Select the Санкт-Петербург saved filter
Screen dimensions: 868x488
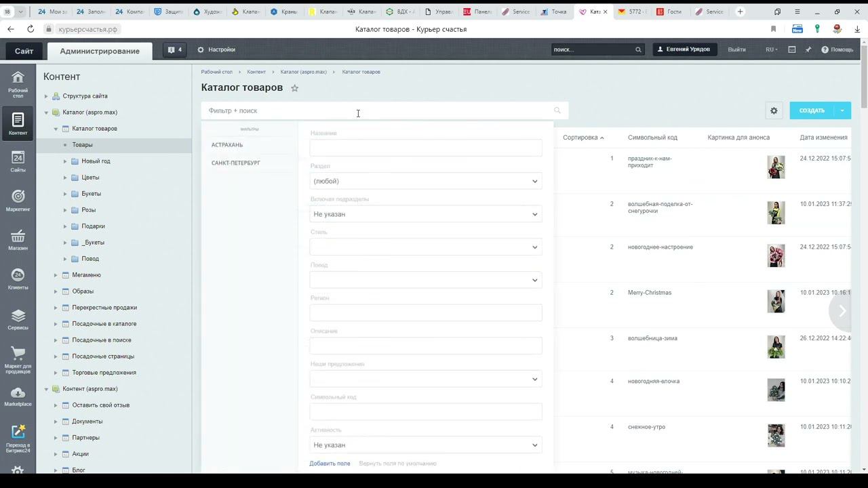(x=236, y=163)
